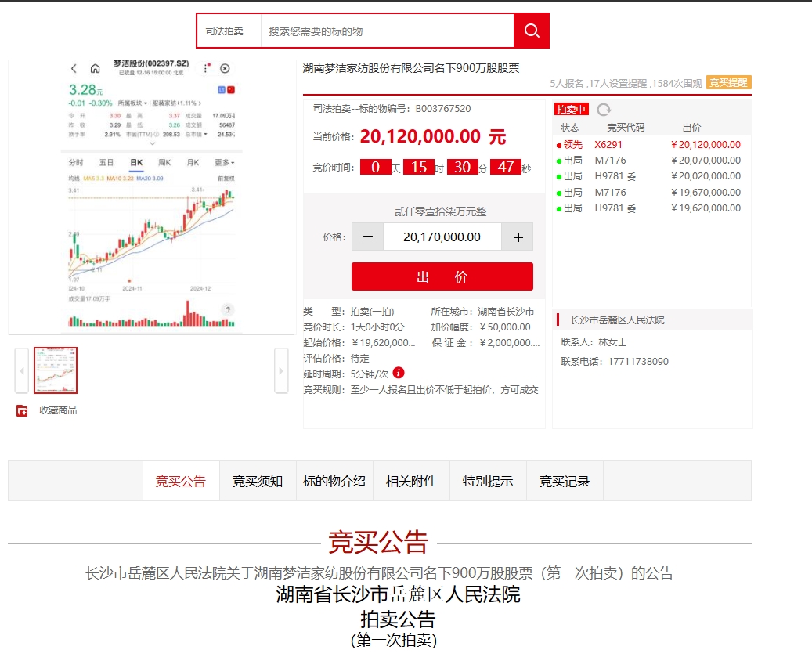Click the 联系人 林女士 text
This screenshot has width=812, height=668.
[594, 342]
